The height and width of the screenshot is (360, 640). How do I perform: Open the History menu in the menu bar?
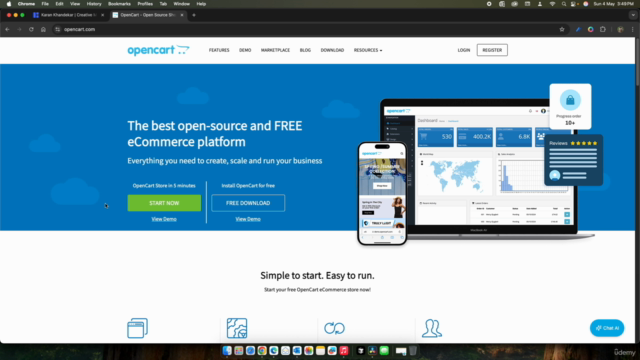tap(94, 4)
